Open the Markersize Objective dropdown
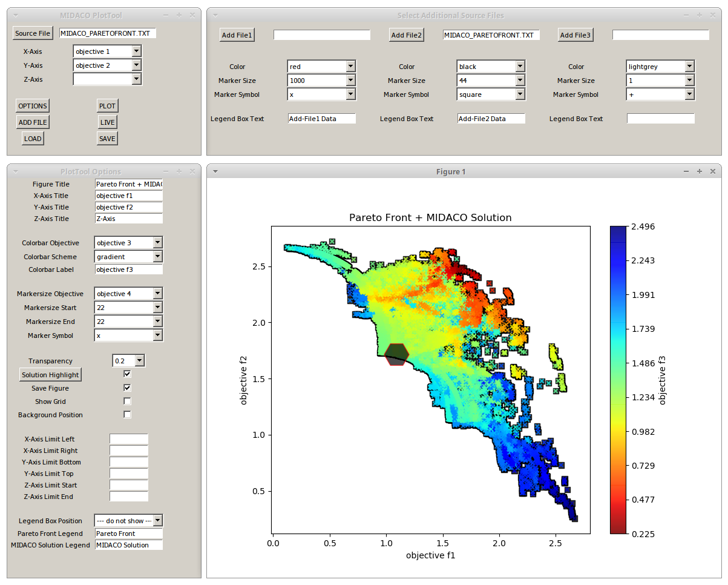 point(128,294)
